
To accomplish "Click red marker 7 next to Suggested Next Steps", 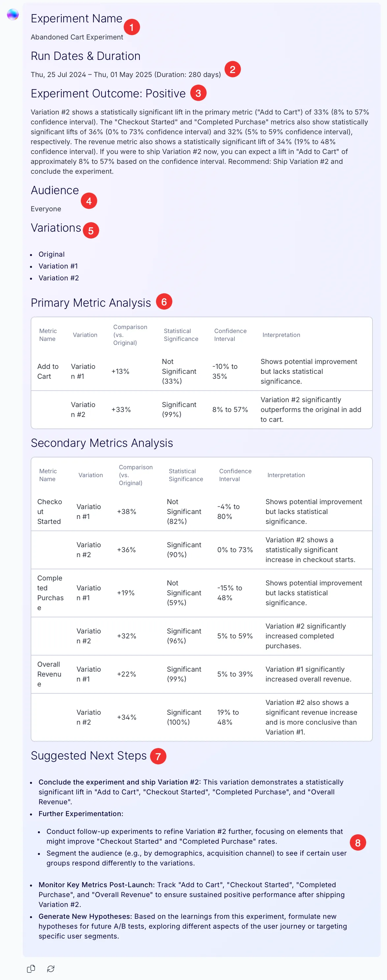I will [158, 756].
